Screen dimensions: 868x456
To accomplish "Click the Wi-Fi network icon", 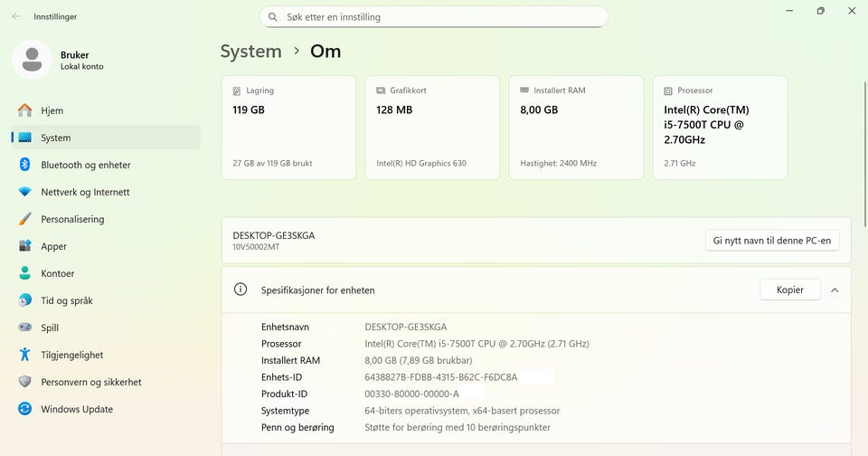I will [25, 192].
